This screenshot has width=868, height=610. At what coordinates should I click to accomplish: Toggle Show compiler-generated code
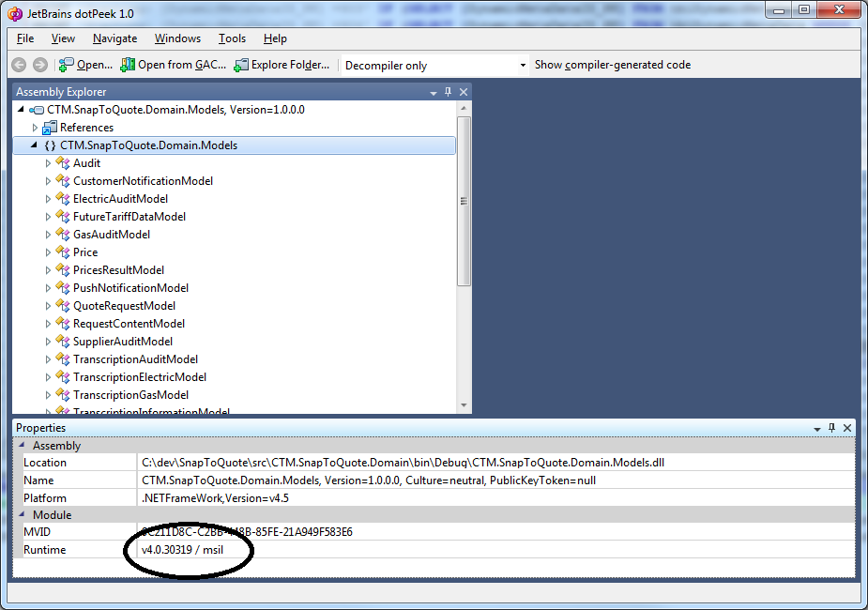[613, 65]
